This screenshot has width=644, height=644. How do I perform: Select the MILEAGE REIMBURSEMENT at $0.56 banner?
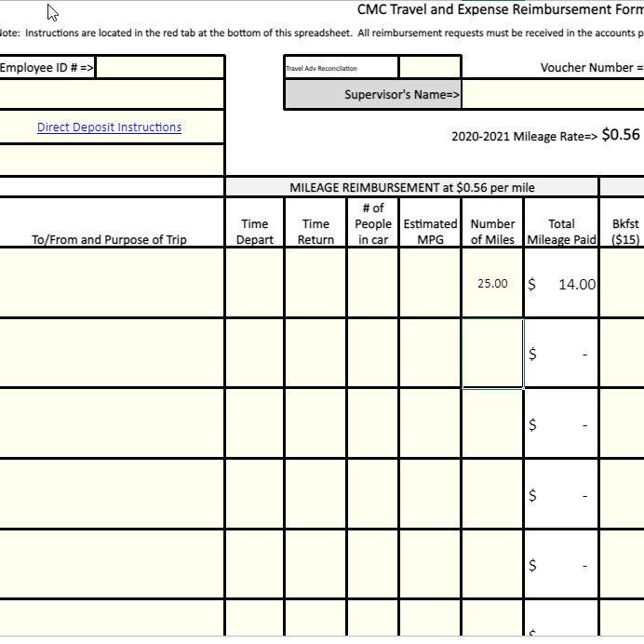412,188
